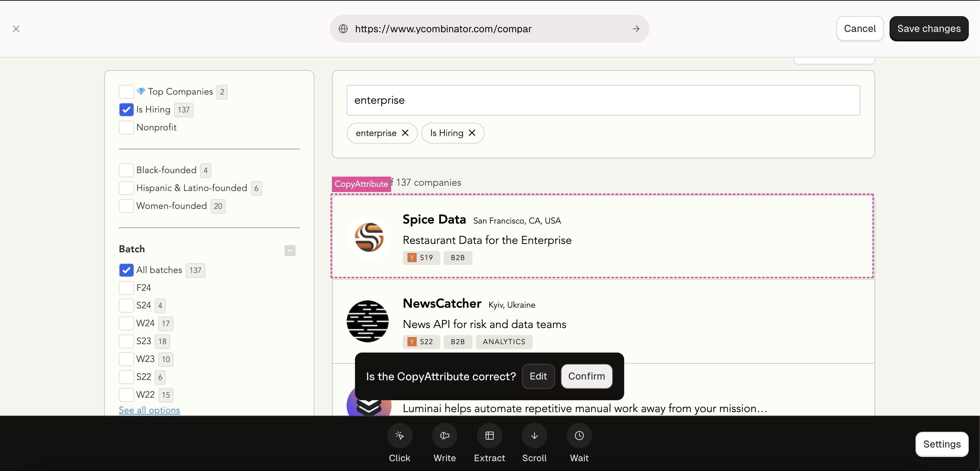The height and width of the screenshot is (471, 980).
Task: Click the 'Kyiv, Ukraine' location text
Action: tap(512, 305)
